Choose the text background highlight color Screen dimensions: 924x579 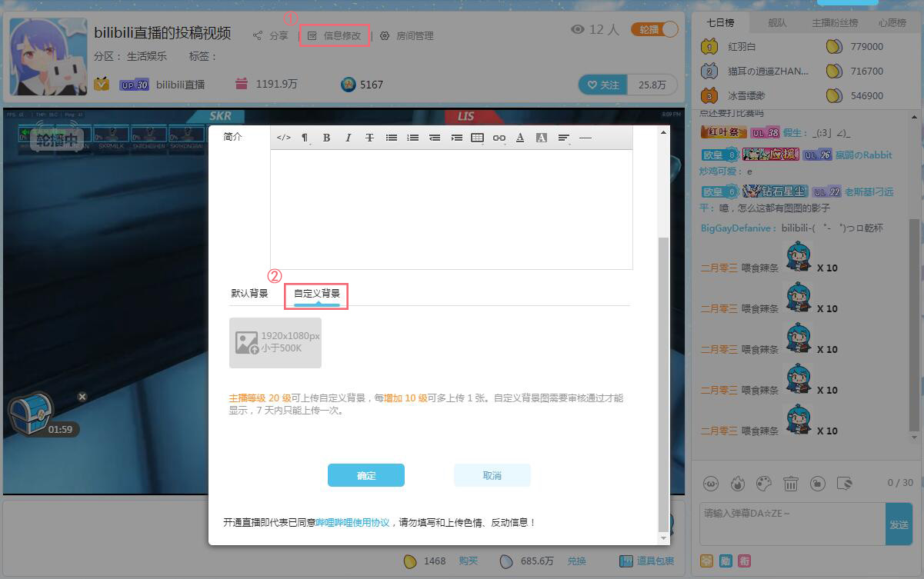click(542, 138)
